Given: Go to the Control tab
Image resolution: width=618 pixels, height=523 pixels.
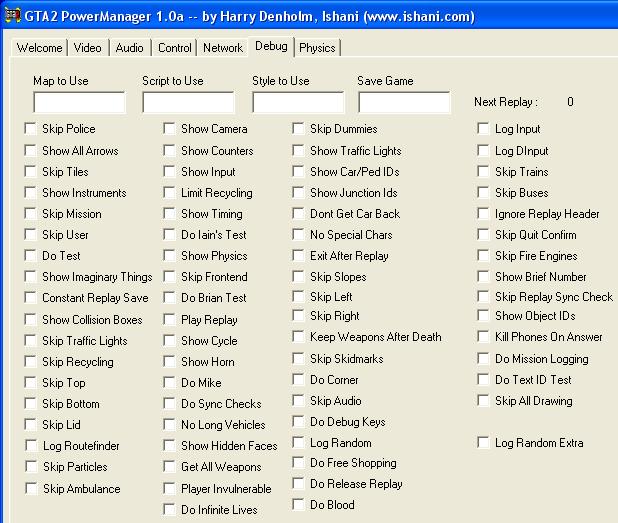Looking at the screenshot, I should click(x=175, y=48).
